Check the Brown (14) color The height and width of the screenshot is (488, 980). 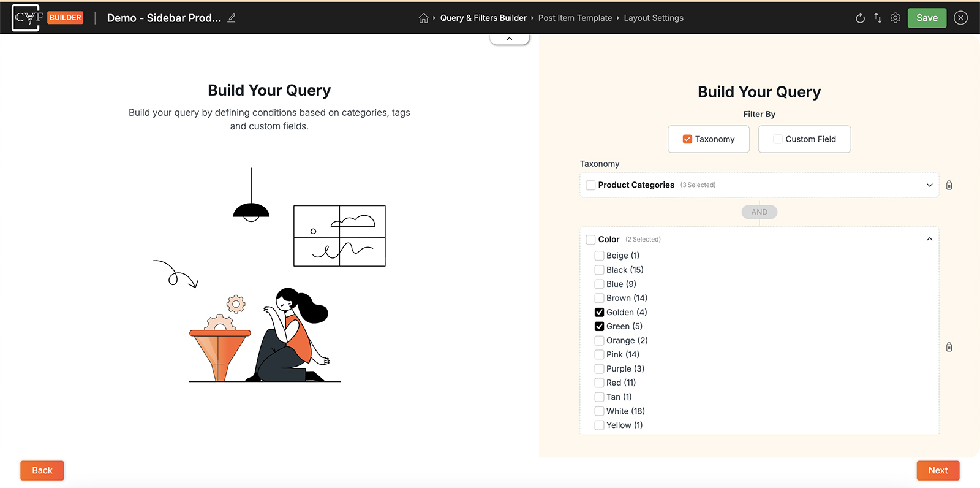point(599,298)
